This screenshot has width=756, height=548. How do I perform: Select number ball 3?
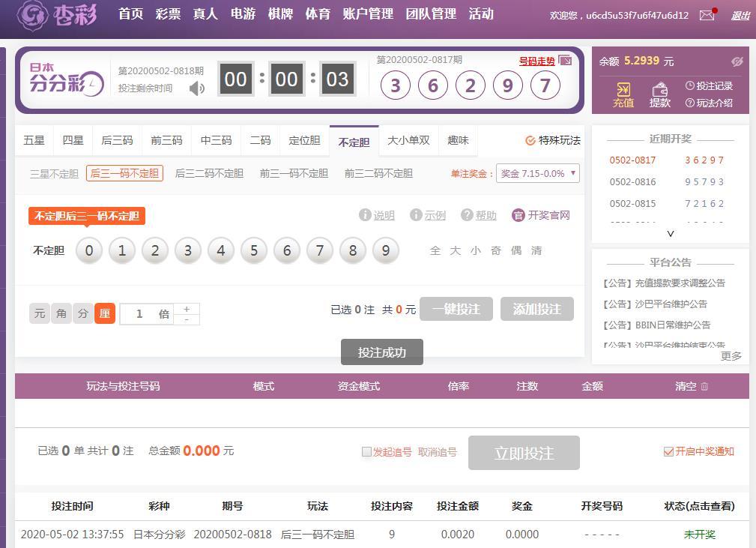point(188,250)
